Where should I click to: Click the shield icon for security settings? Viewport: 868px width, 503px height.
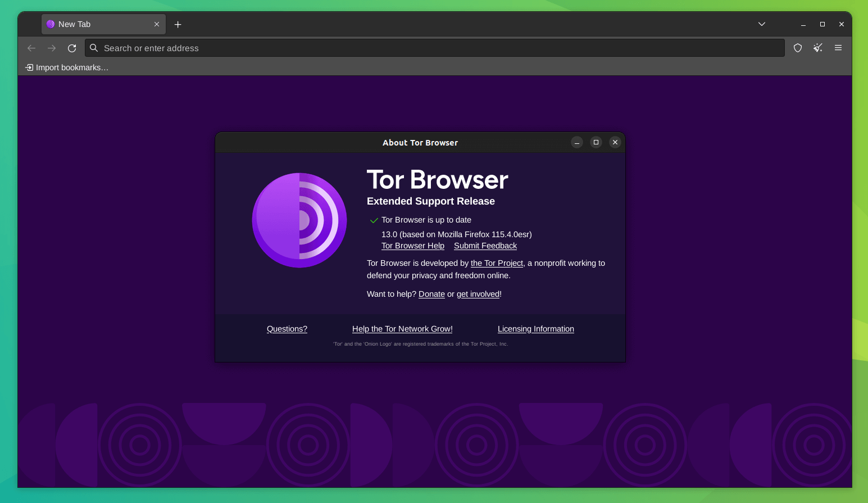(797, 48)
